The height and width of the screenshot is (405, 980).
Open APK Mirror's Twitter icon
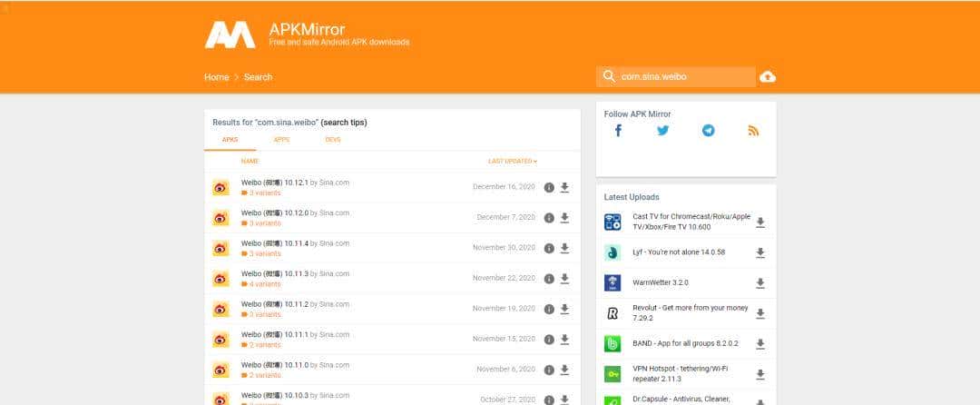662,131
